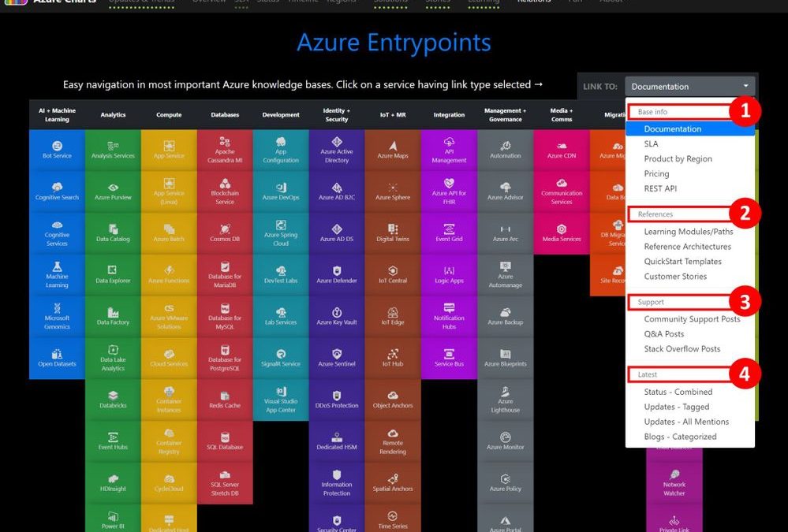788x532 pixels.
Task: Pick Pricing from the link type list
Action: coord(656,173)
